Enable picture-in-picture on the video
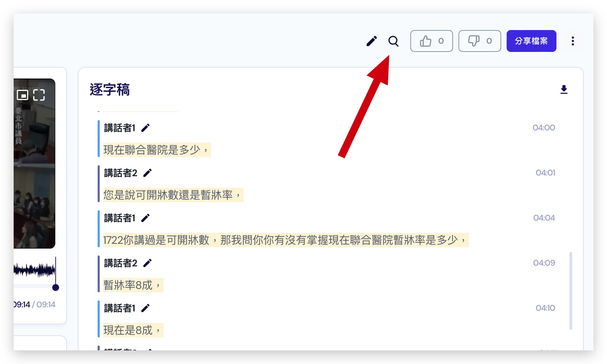 (23, 95)
